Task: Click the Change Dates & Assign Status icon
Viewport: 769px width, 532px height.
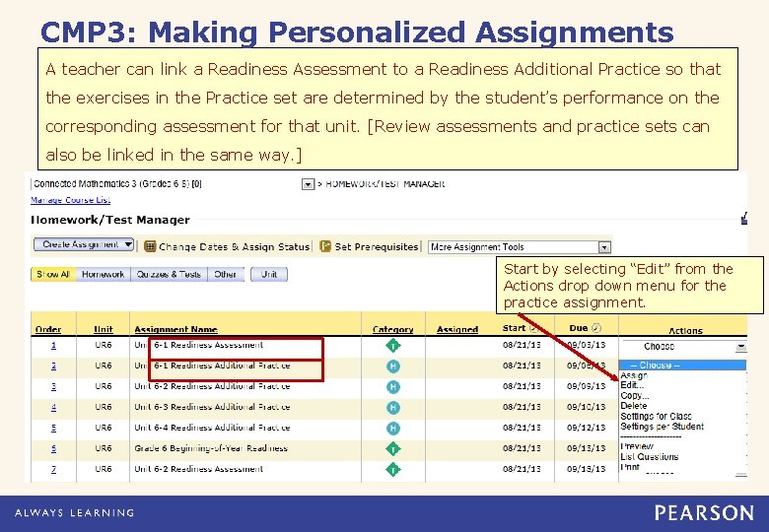Action: coord(150,246)
